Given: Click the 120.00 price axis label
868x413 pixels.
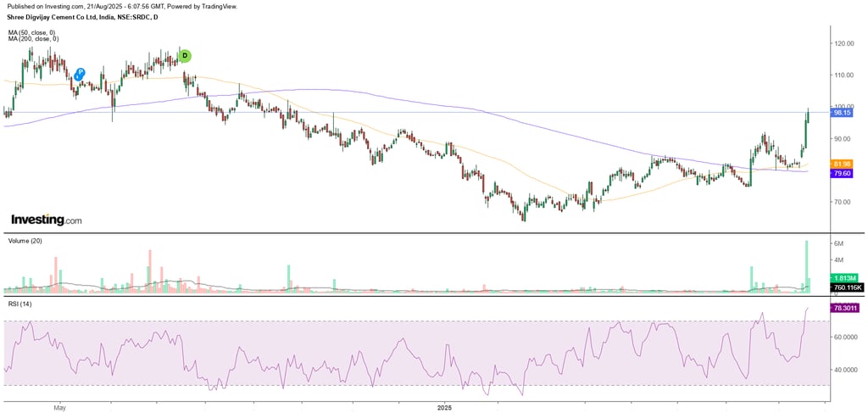Looking at the screenshot, I should click(x=843, y=43).
